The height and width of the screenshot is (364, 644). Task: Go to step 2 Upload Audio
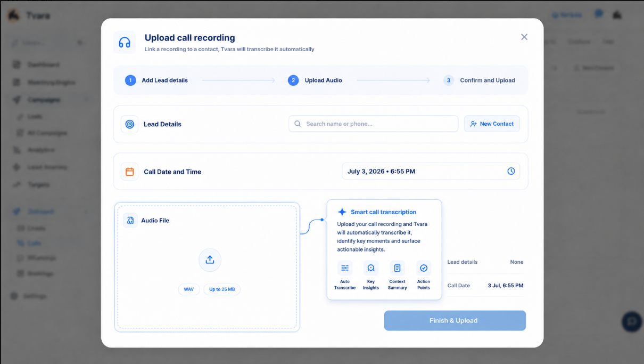click(x=315, y=80)
